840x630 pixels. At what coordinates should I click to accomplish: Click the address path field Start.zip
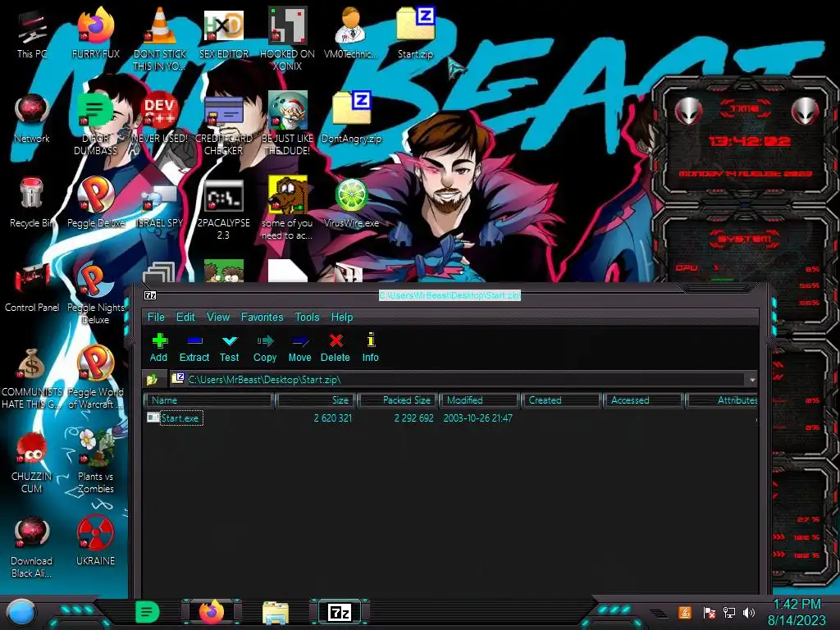coord(459,380)
